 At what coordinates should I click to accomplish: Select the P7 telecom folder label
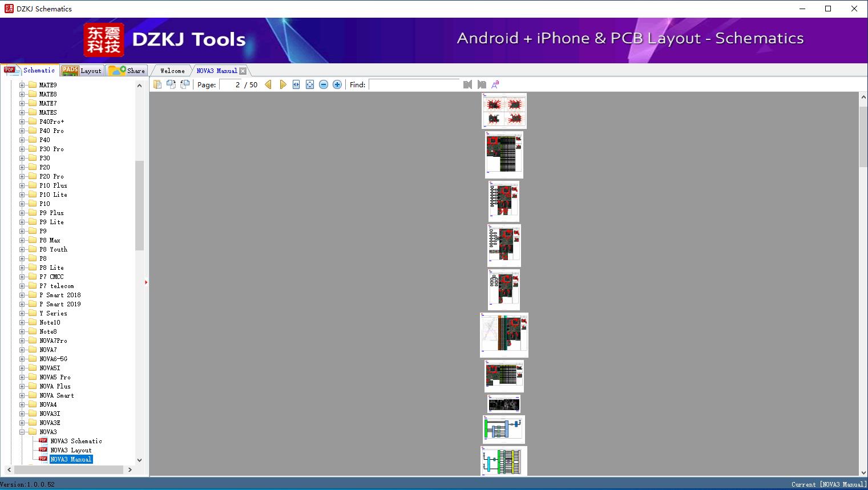(56, 286)
